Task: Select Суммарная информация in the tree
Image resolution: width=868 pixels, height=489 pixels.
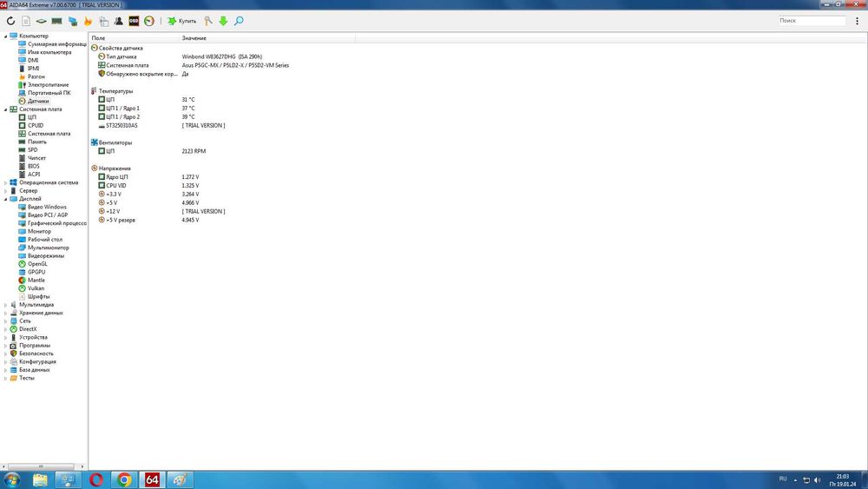Action: click(57, 44)
